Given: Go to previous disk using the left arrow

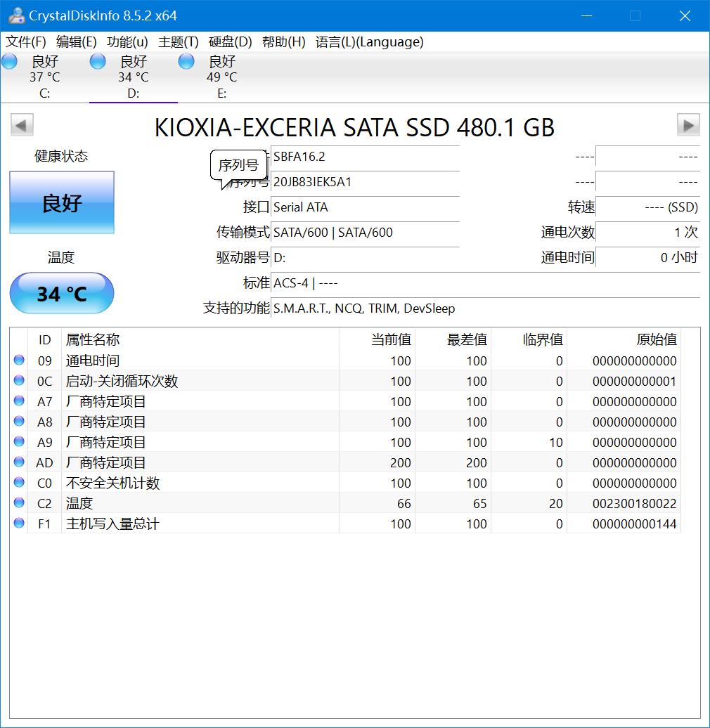Looking at the screenshot, I should point(21,124).
